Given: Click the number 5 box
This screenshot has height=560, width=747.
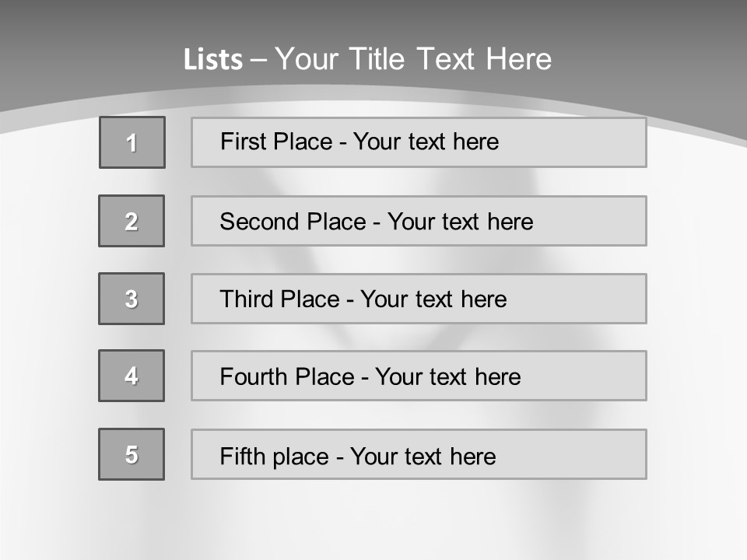Looking at the screenshot, I should [x=132, y=454].
